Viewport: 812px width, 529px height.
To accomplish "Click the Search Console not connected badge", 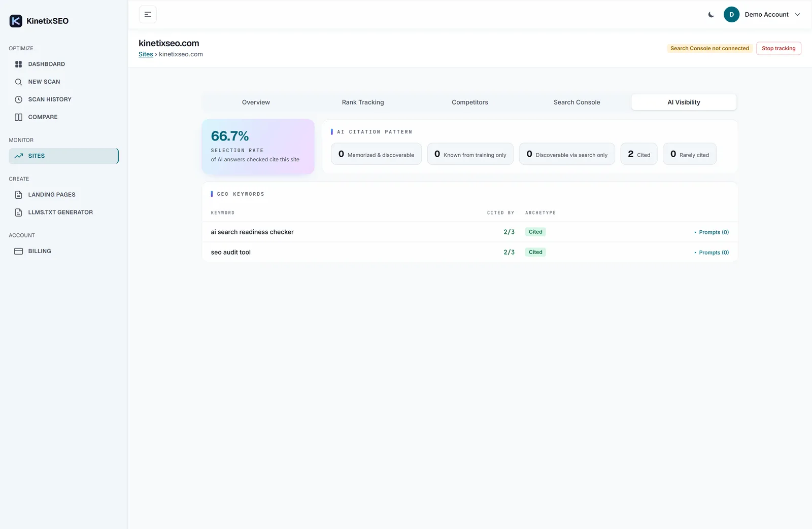I will click(x=709, y=49).
